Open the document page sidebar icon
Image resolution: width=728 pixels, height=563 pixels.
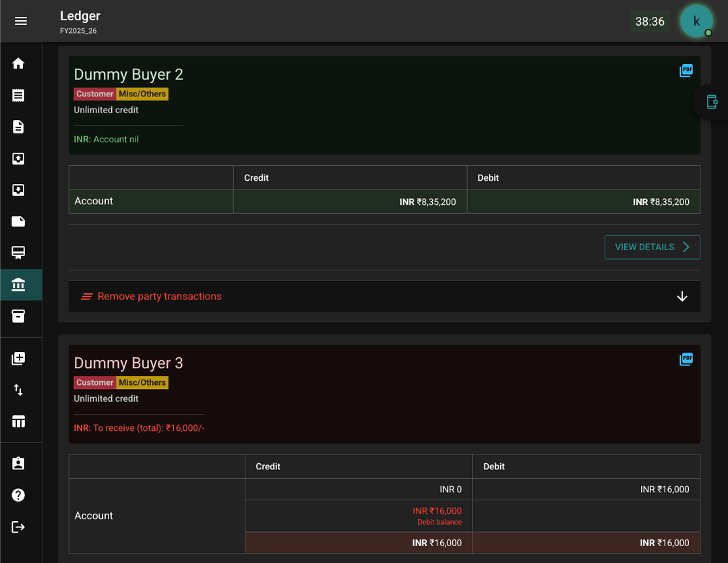click(18, 127)
